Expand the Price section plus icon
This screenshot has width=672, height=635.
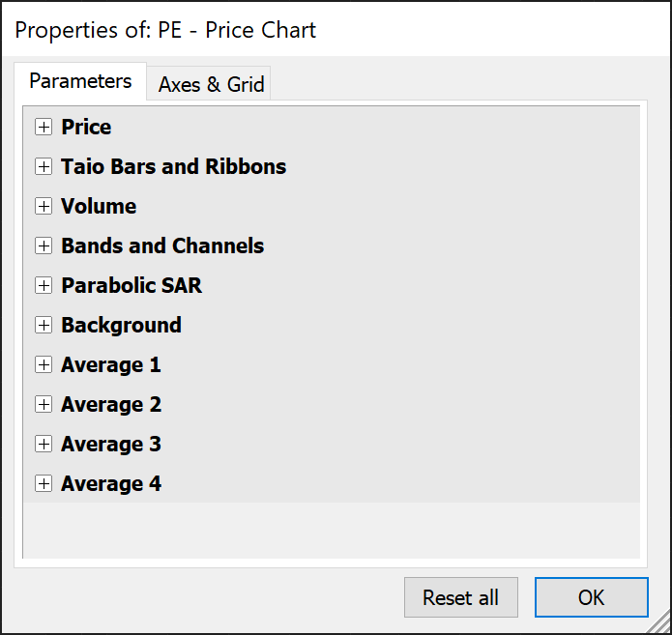[44, 127]
